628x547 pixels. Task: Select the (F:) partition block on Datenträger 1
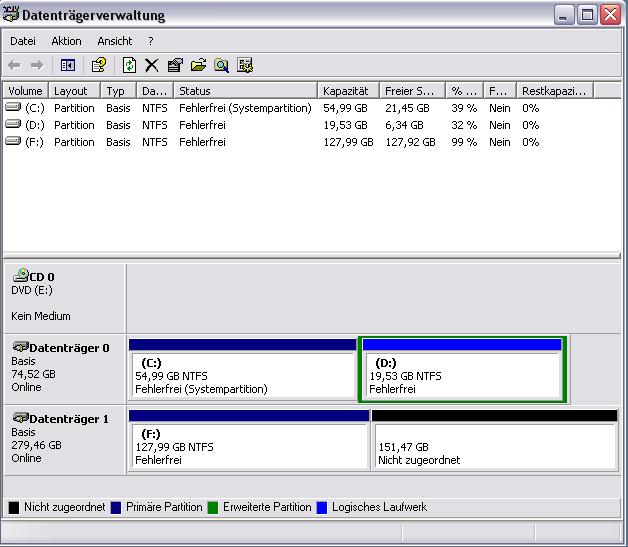249,440
